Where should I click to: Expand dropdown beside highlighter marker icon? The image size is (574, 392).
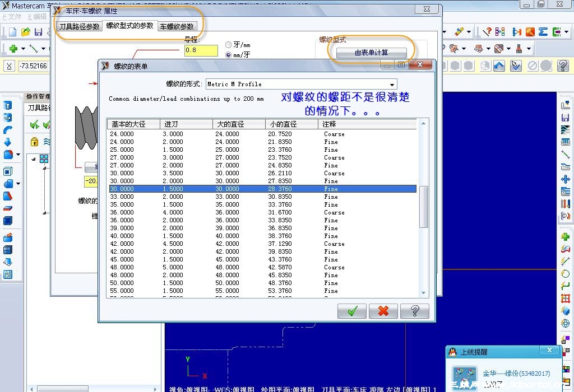469,32
